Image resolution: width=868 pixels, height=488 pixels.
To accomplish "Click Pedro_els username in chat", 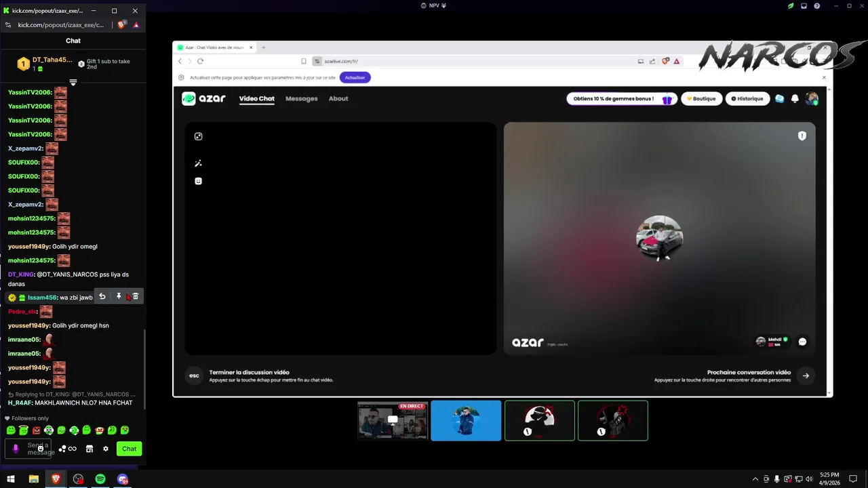I will 22,311.
